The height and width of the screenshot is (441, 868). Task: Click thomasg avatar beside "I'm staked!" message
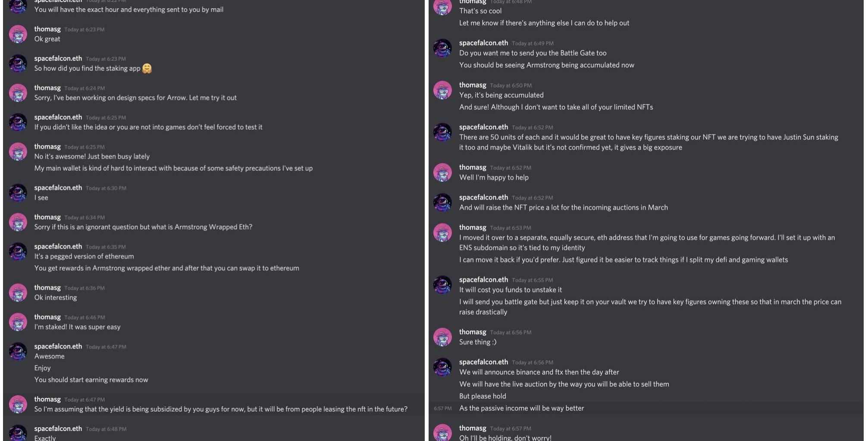[18, 322]
